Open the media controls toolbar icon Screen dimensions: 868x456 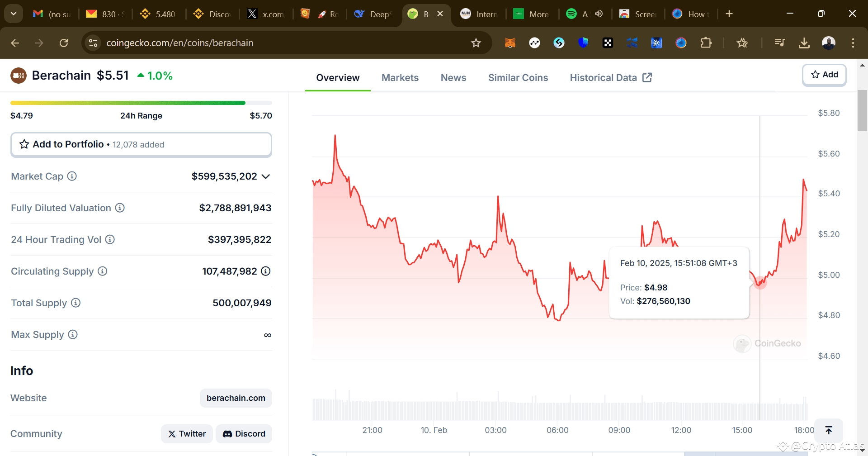780,43
